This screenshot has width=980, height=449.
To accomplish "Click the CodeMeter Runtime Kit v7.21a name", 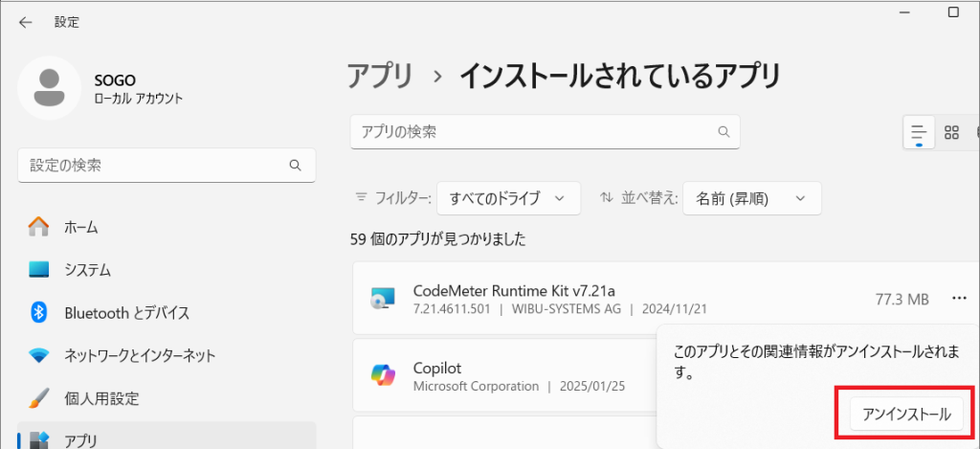I will [x=514, y=291].
